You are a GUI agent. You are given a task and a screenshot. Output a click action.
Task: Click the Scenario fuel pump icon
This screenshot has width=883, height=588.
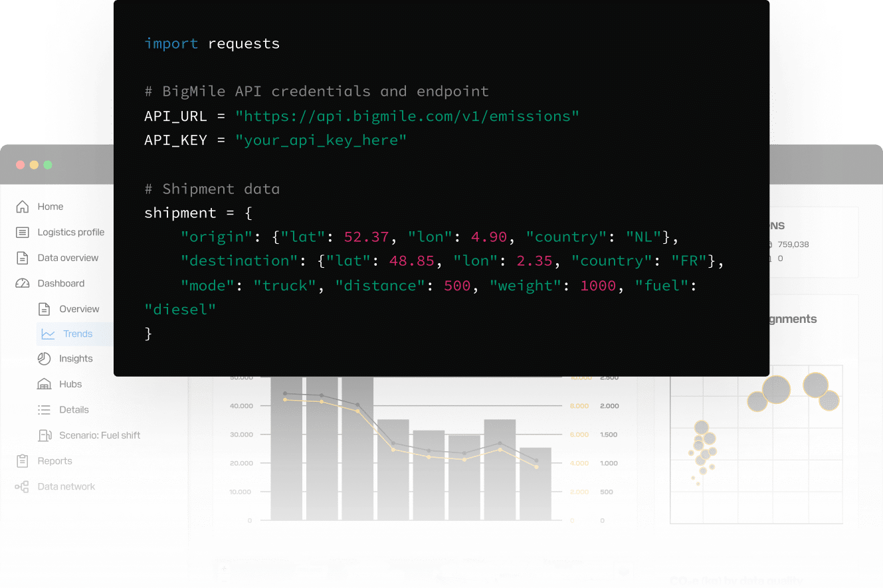click(x=45, y=435)
